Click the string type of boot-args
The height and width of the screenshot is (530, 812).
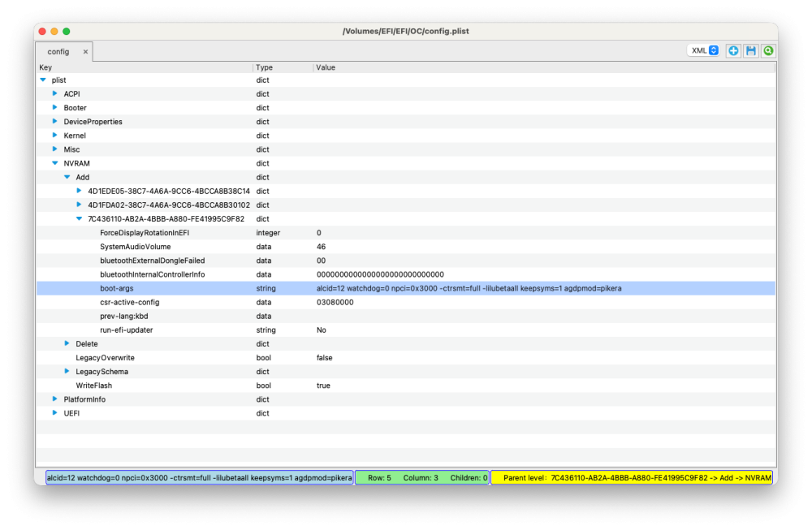pos(266,288)
